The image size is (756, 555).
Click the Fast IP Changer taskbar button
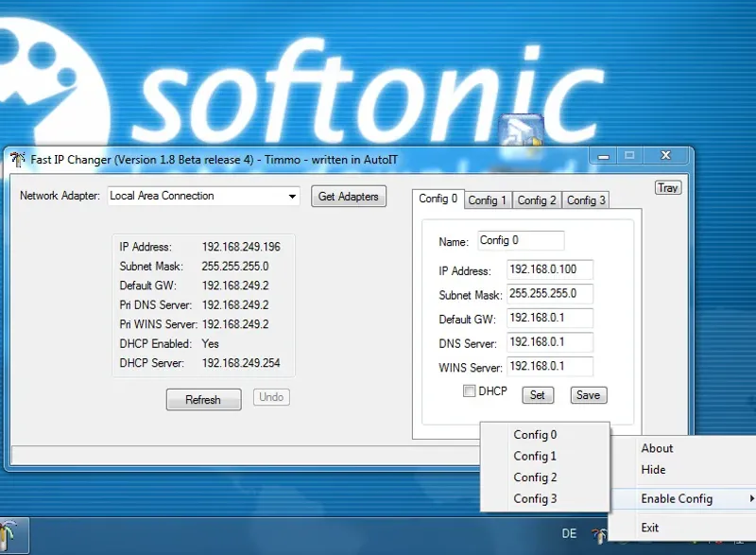[14, 536]
